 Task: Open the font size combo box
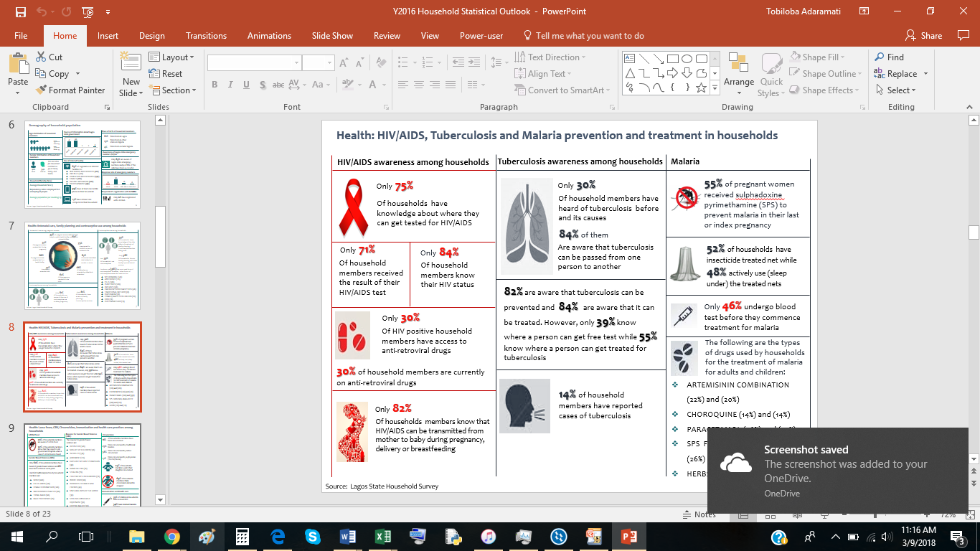pos(319,62)
